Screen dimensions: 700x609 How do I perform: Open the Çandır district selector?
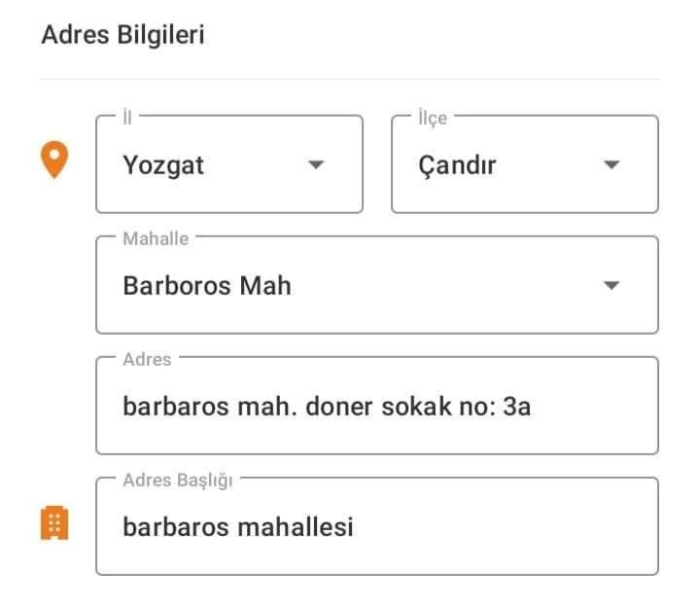525,164
